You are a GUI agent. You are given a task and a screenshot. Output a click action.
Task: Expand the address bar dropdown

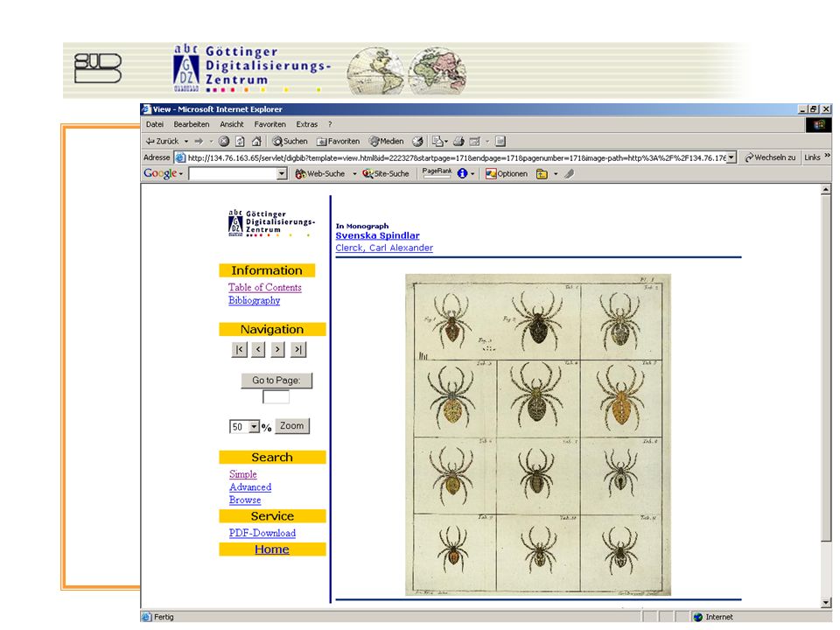coord(731,158)
